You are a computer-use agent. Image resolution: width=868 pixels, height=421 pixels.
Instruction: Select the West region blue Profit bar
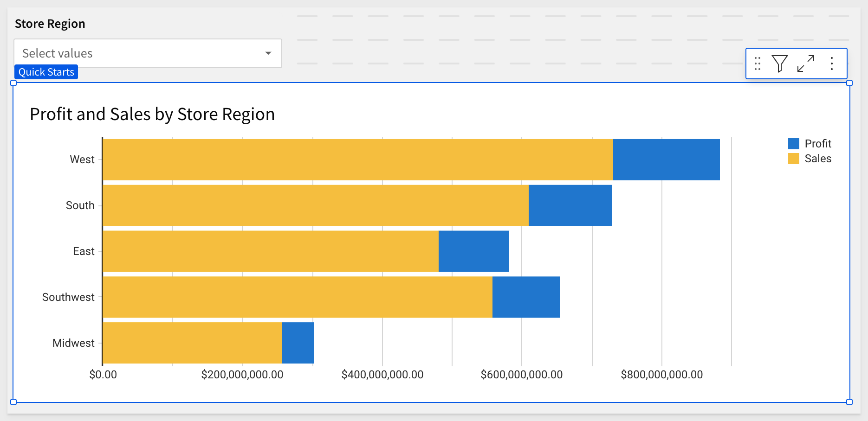(666, 159)
